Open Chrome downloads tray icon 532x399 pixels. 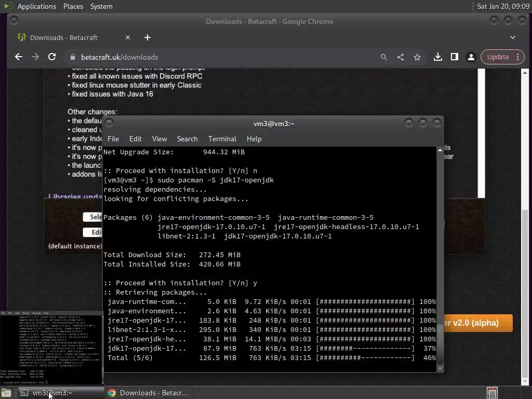pyautogui.click(x=437, y=57)
